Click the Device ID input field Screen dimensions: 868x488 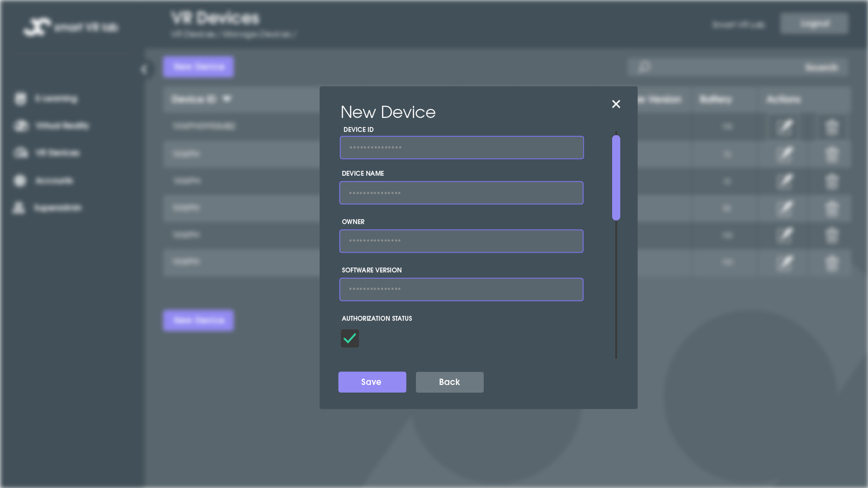[461, 148]
